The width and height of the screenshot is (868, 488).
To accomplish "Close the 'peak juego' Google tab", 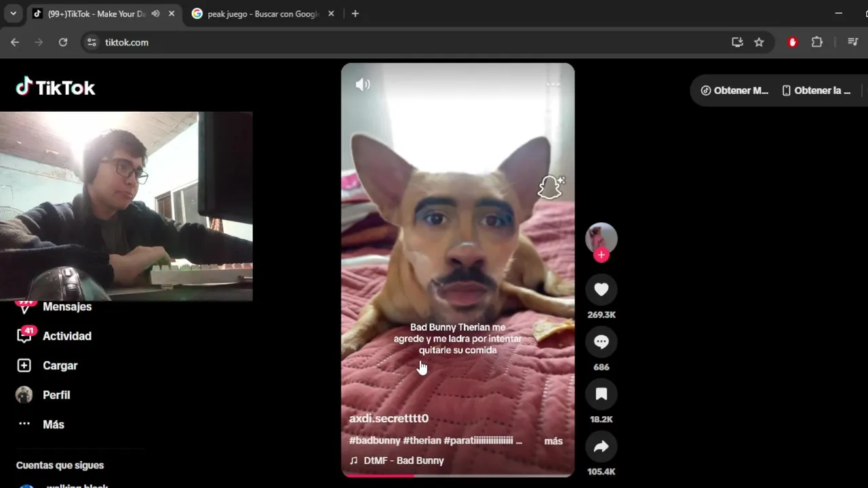I will point(331,14).
